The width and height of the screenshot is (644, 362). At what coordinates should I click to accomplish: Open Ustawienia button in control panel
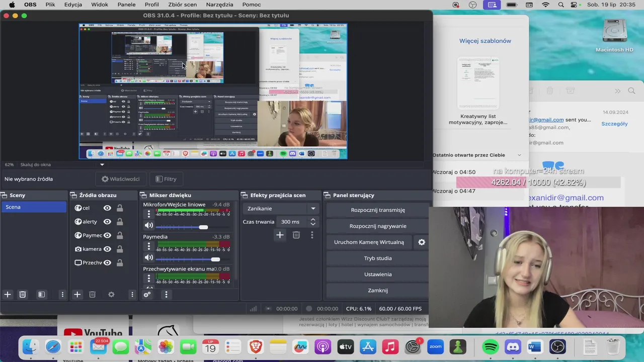378,275
